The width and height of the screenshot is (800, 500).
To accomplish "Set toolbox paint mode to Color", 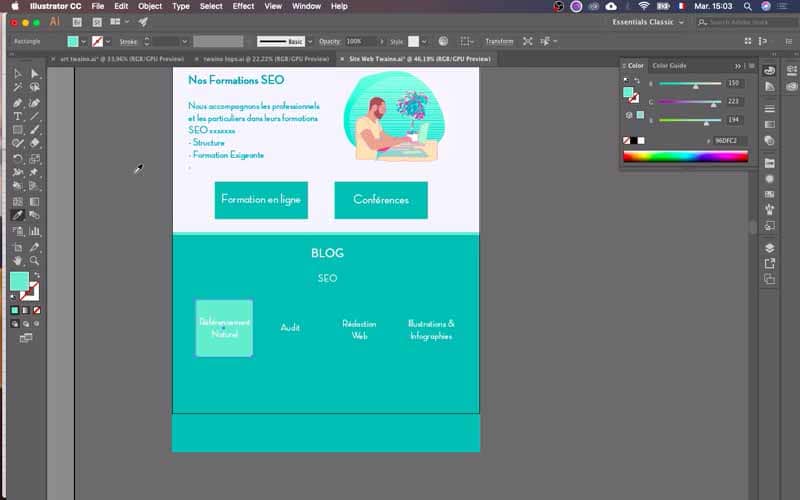I will [x=14, y=310].
